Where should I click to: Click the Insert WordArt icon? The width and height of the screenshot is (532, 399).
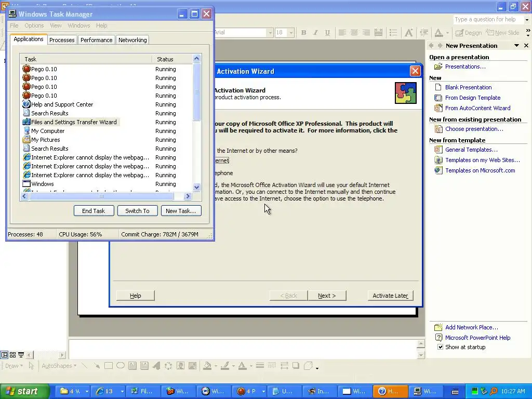point(156,366)
